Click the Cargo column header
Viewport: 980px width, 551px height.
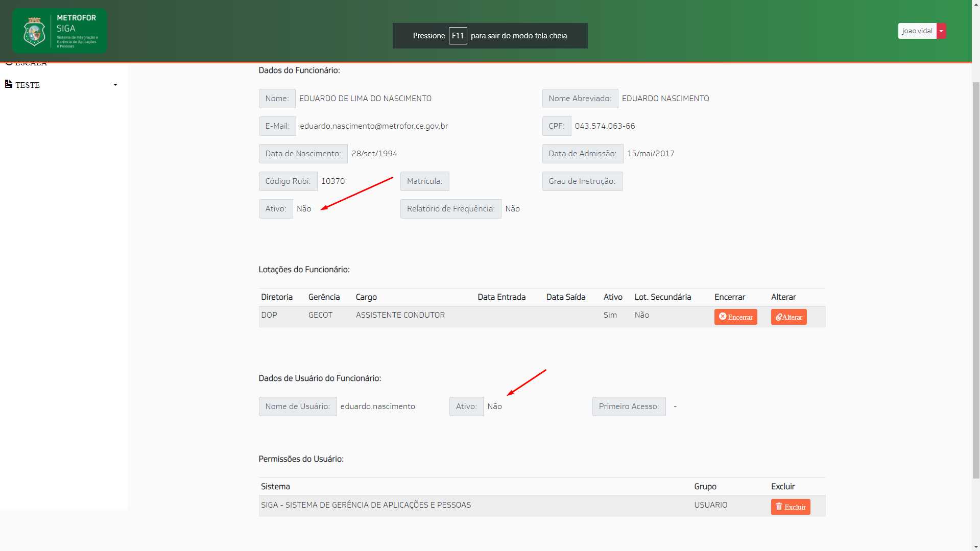tap(366, 297)
